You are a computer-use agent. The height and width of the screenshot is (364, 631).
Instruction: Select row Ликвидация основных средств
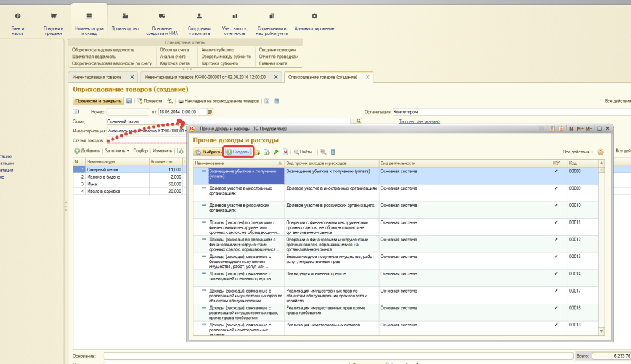396,278
